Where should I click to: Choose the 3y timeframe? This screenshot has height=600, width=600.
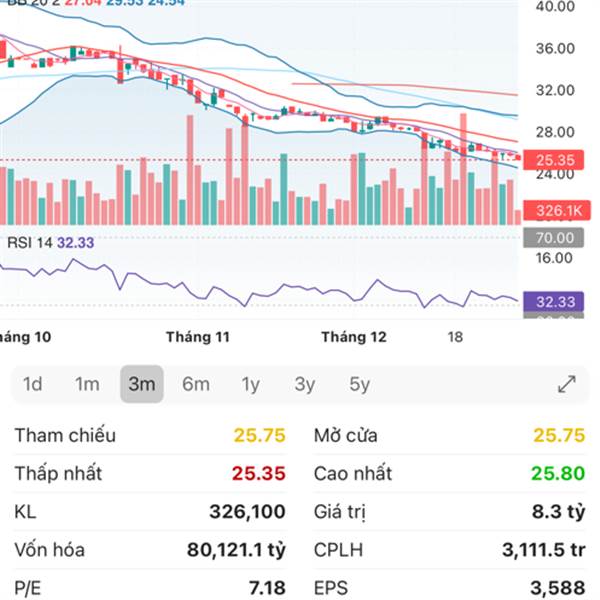click(x=305, y=384)
